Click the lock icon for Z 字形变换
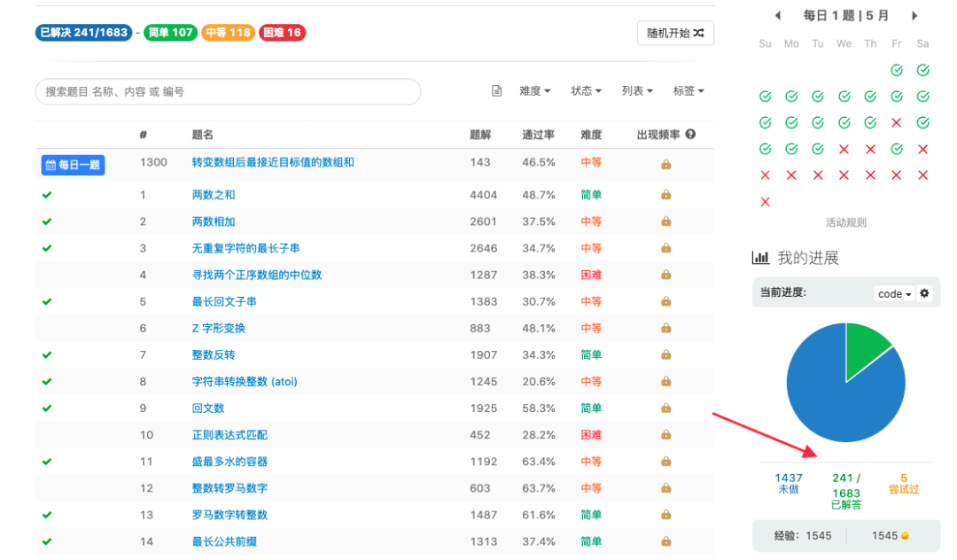 click(x=665, y=328)
